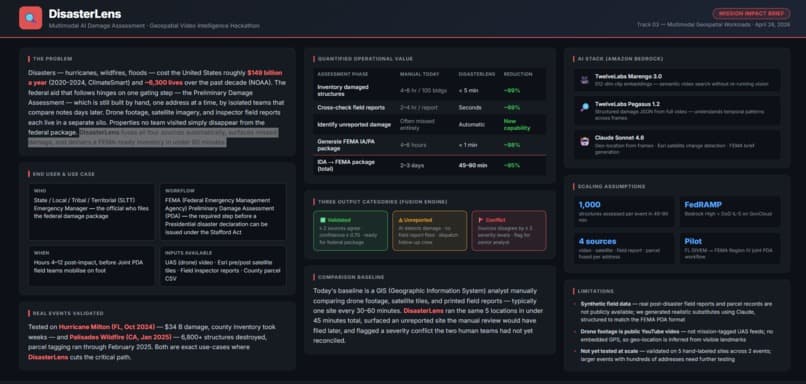Click the Pilot scaling assumption card
This screenshot has width=806, height=384.
730,249
